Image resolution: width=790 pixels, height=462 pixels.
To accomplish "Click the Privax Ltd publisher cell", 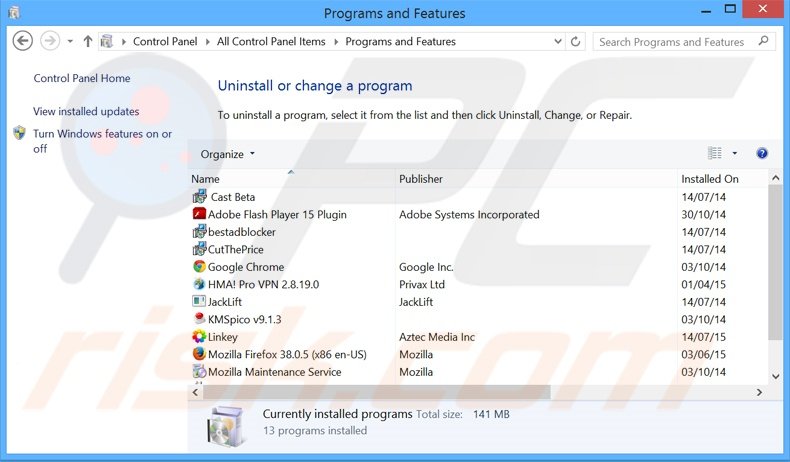I will click(422, 285).
